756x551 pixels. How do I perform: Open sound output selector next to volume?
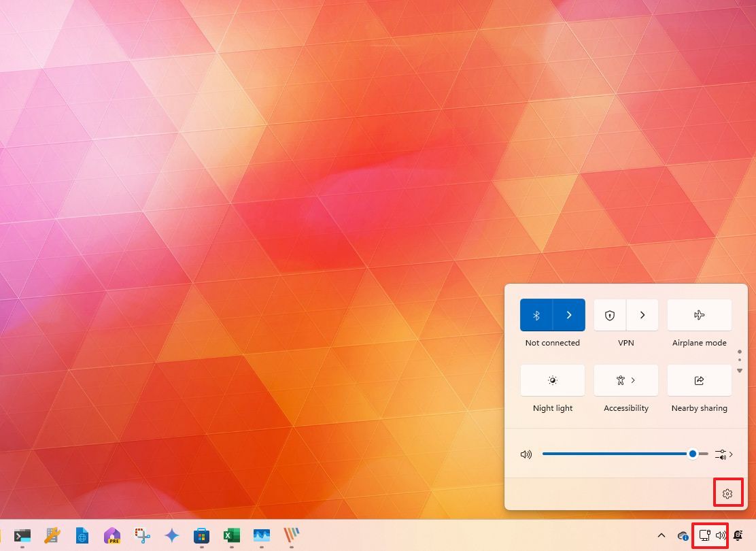[x=723, y=454]
